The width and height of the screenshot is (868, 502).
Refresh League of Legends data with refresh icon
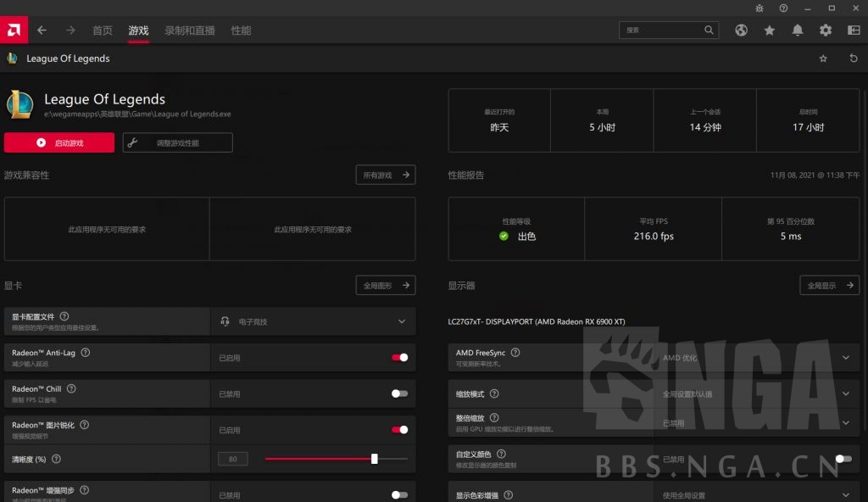tap(853, 58)
